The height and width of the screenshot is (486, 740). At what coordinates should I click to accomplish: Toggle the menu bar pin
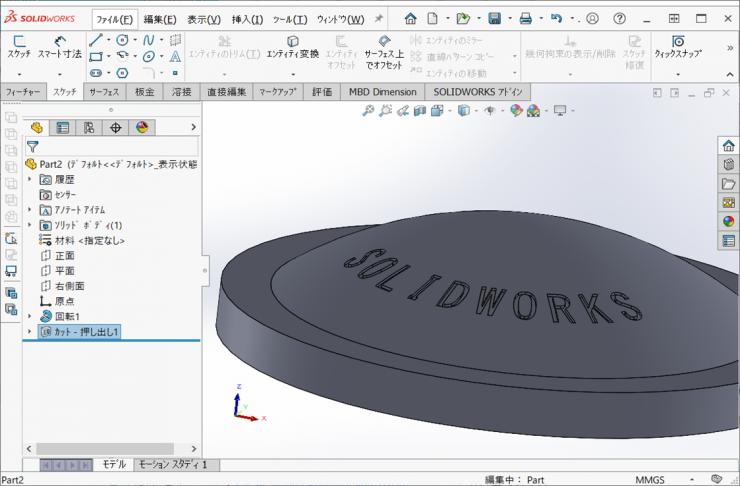click(378, 18)
